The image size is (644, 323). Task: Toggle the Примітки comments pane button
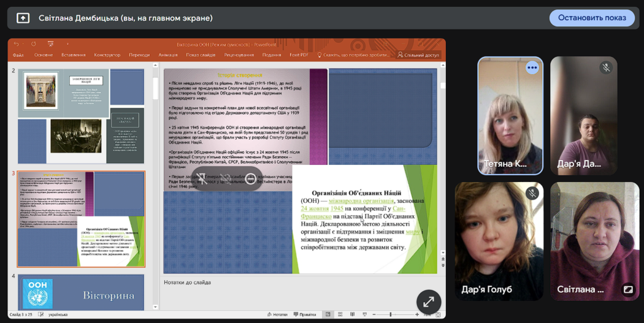(x=304, y=314)
